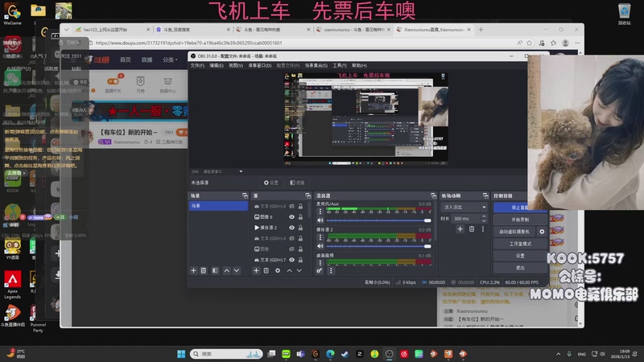Screen dimensions: 644x362
Task: Remove scene transition with trash icon
Action: pos(472,229)
